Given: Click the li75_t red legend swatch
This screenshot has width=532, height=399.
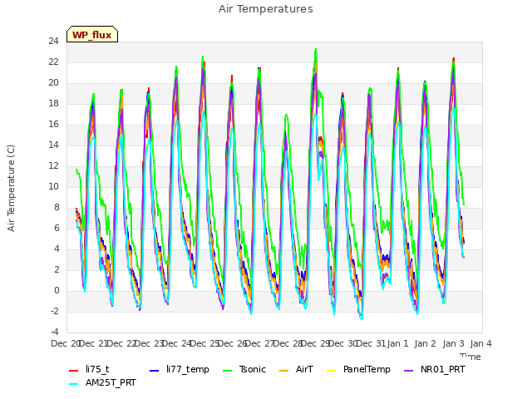Looking at the screenshot, I should [x=73, y=371].
